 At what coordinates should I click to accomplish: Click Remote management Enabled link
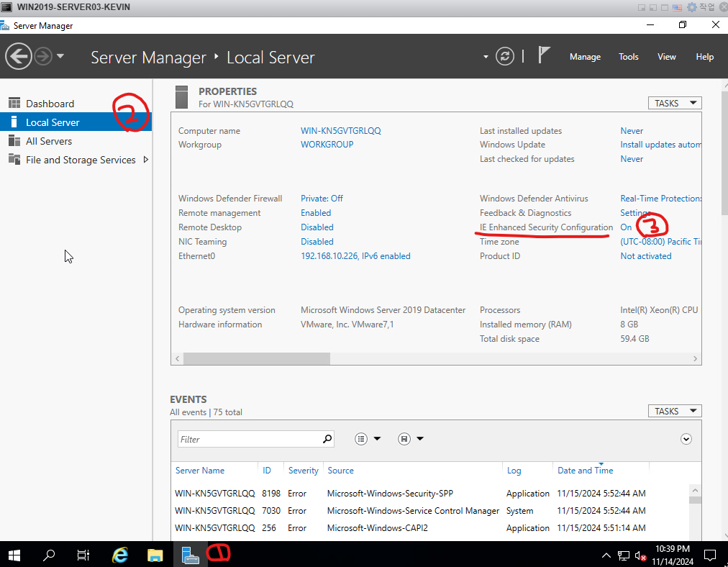pos(316,213)
